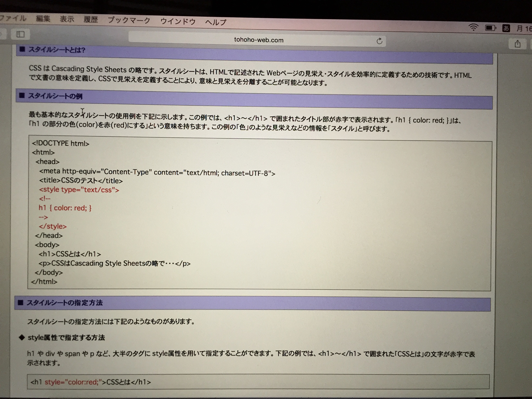Open the あ input source menu
This screenshot has width=532, height=399.
[506, 28]
